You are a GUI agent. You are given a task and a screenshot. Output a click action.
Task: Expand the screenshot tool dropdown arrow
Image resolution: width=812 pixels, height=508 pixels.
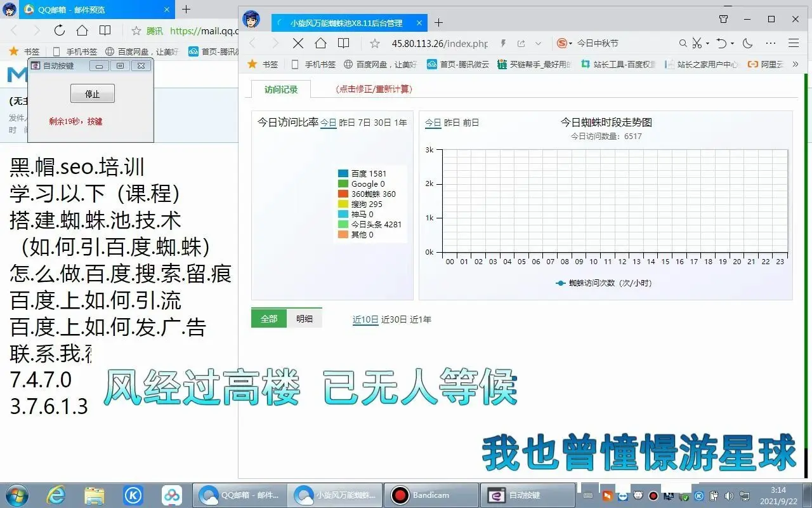[x=708, y=43]
